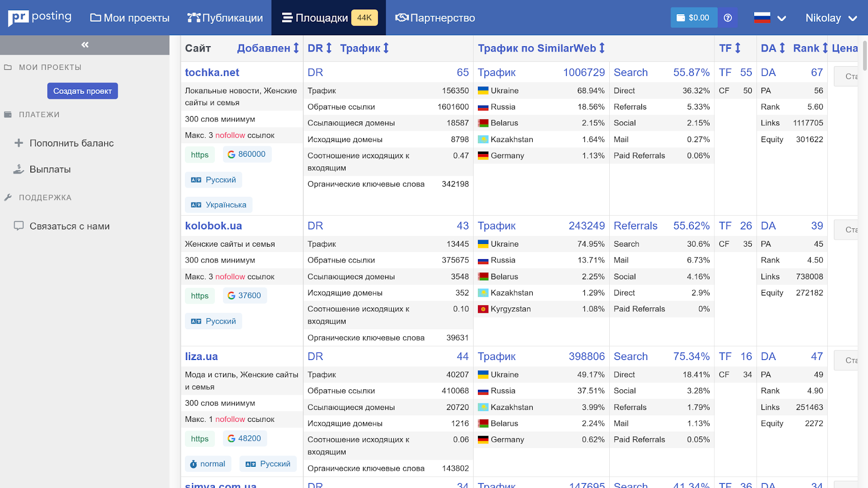Click Русский language tag for tochka.net
868x488 pixels.
pyautogui.click(x=214, y=180)
